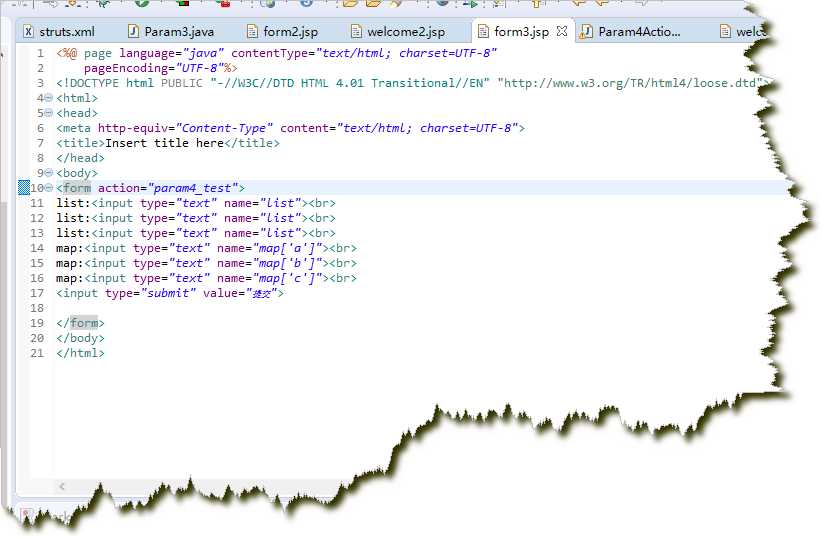Click the </html> closing tag on line 21
Image resolution: width=822 pixels, height=538 pixels.
[80, 353]
